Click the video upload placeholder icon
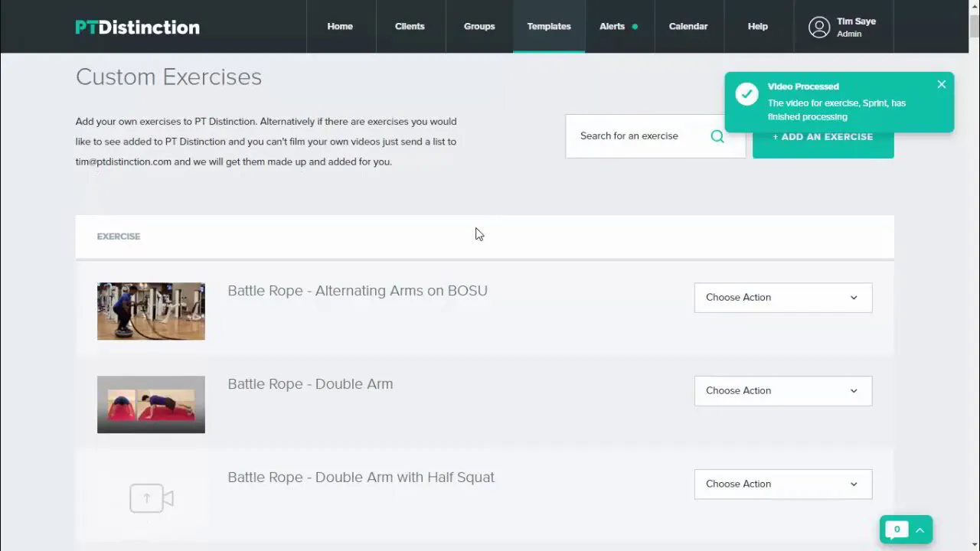980x551 pixels. click(x=151, y=498)
